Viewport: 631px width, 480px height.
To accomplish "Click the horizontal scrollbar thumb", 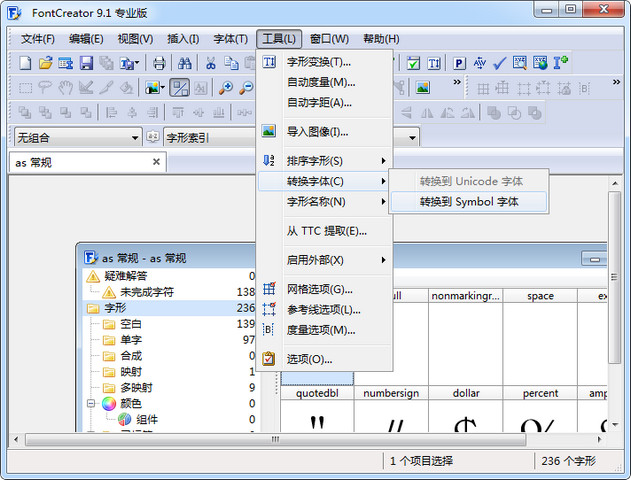I will click(x=275, y=439).
